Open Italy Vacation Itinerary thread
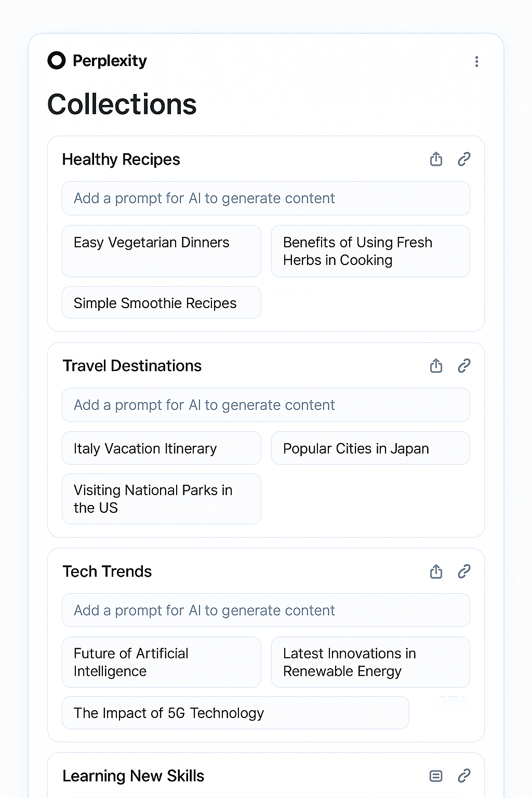Viewport: 532px width, 798px height. coord(162,448)
